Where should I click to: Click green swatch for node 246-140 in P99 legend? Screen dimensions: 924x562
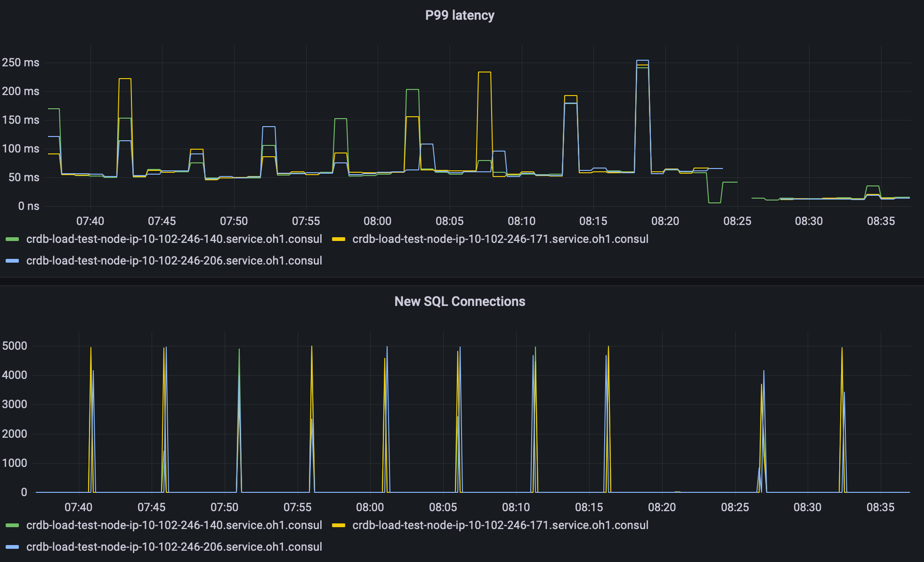pyautogui.click(x=12, y=240)
